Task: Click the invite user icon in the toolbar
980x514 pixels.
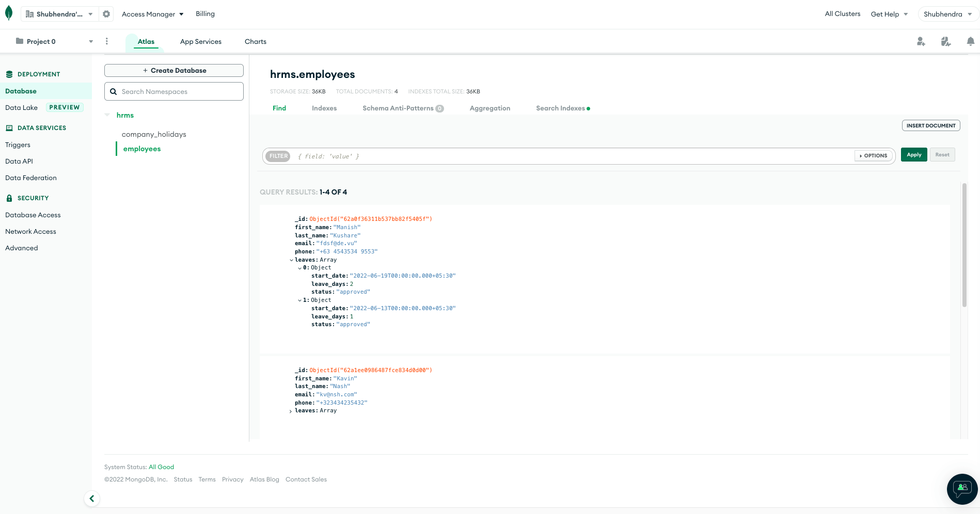Action: 921,41
